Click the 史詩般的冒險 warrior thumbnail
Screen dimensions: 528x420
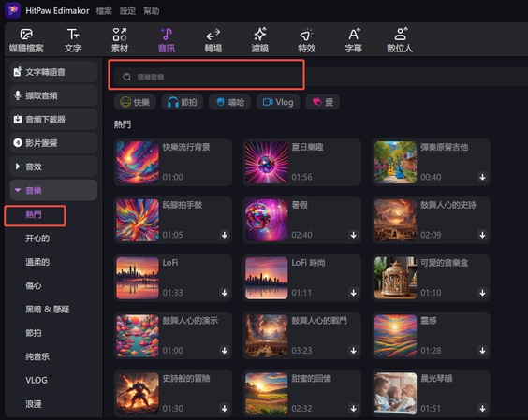tap(138, 394)
